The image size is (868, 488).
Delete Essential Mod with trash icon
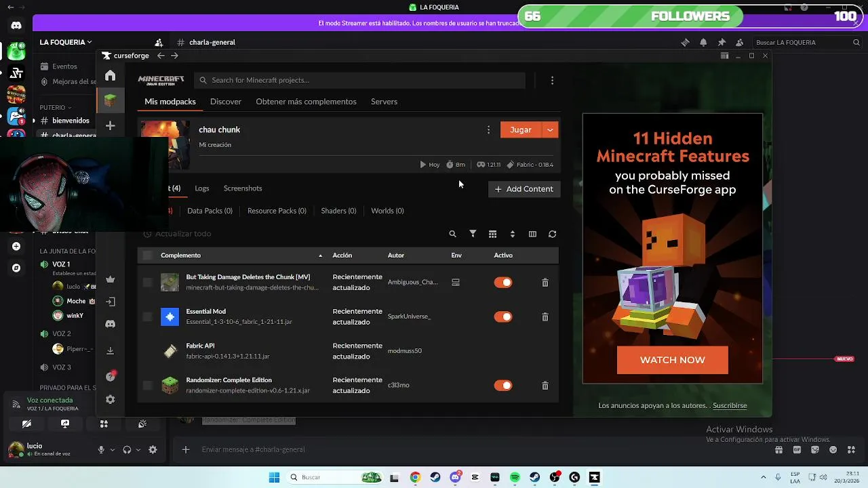click(545, 317)
